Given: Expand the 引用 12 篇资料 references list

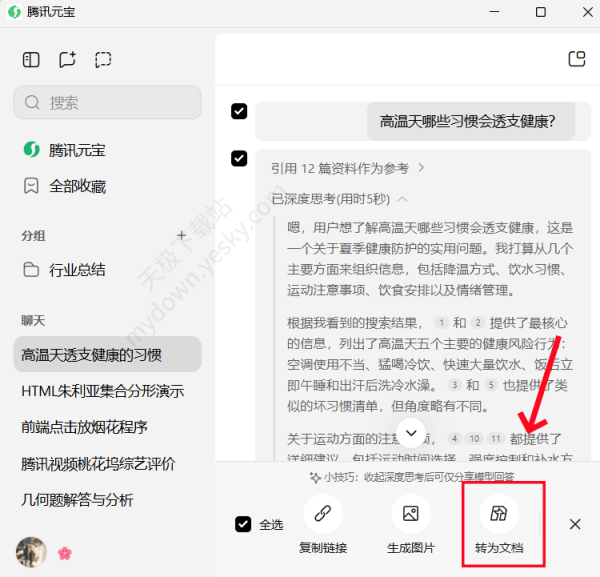Looking at the screenshot, I should click(x=348, y=168).
